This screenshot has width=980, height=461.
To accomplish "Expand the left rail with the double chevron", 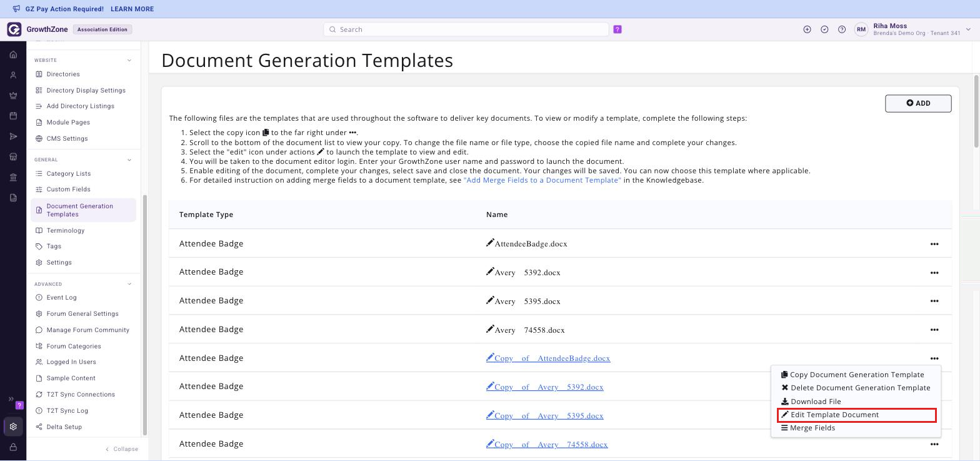I will [x=11, y=399].
